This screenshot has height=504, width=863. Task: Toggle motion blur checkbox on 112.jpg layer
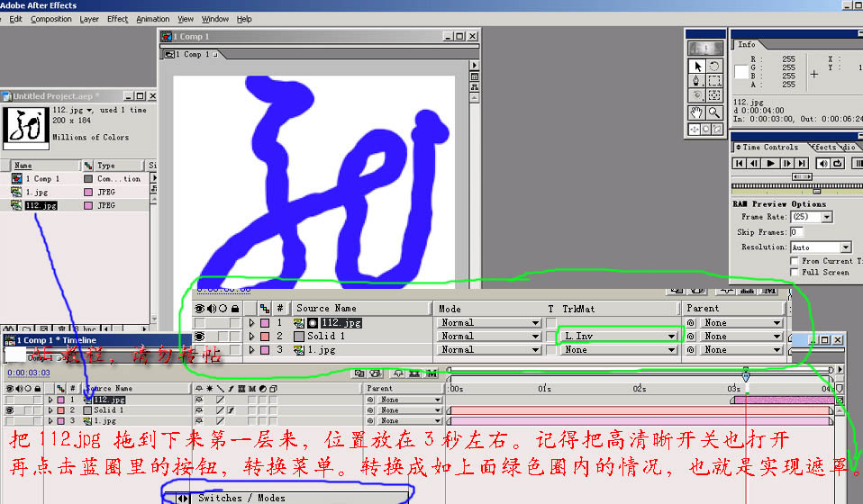(x=252, y=400)
